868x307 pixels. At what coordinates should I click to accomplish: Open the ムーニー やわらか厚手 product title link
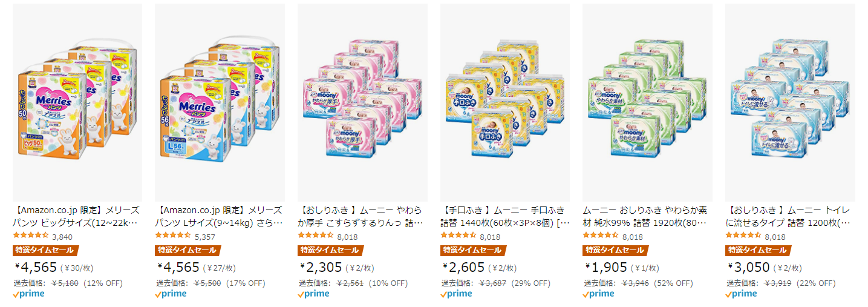tap(362, 216)
